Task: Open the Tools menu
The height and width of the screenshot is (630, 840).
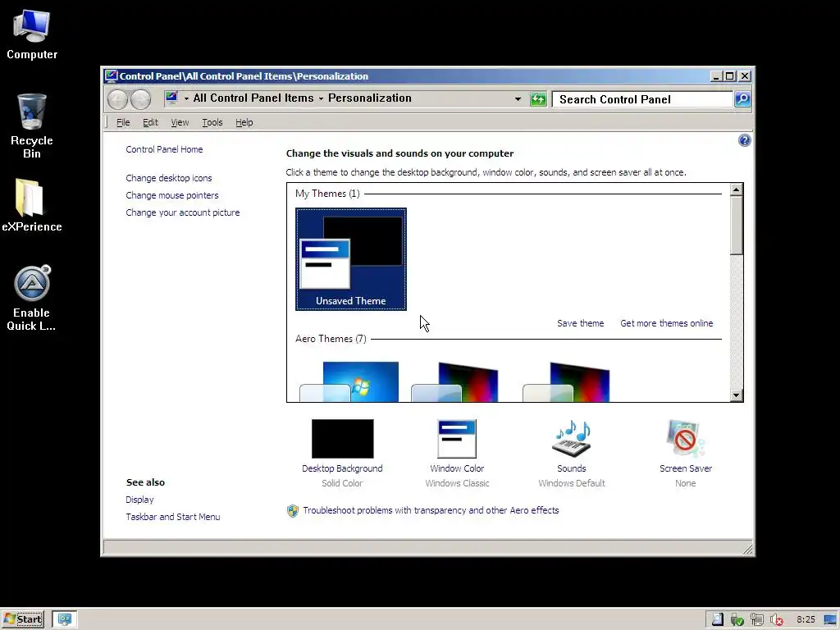Action: pyautogui.click(x=212, y=123)
